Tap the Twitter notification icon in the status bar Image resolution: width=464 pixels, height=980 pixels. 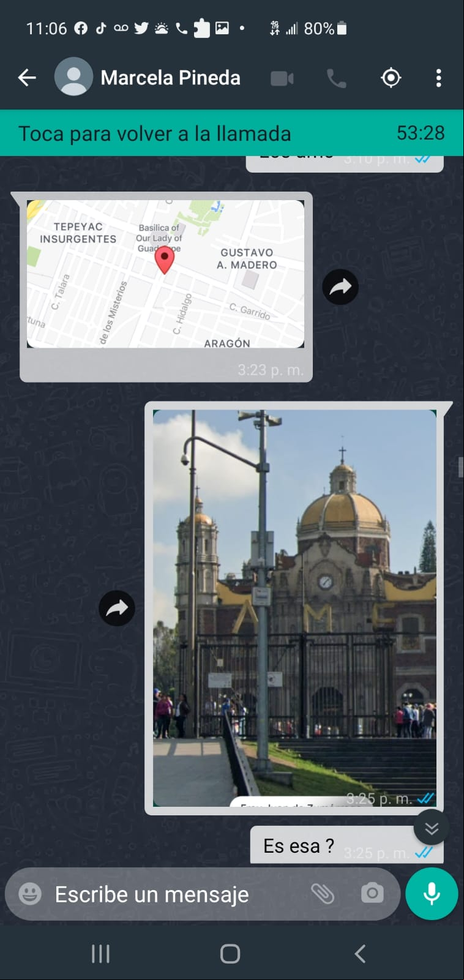tap(141, 28)
